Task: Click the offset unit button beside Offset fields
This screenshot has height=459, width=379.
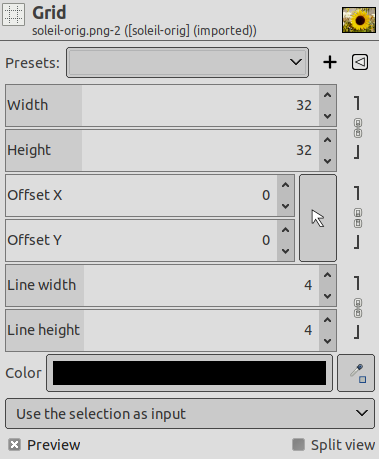Action: click(318, 218)
